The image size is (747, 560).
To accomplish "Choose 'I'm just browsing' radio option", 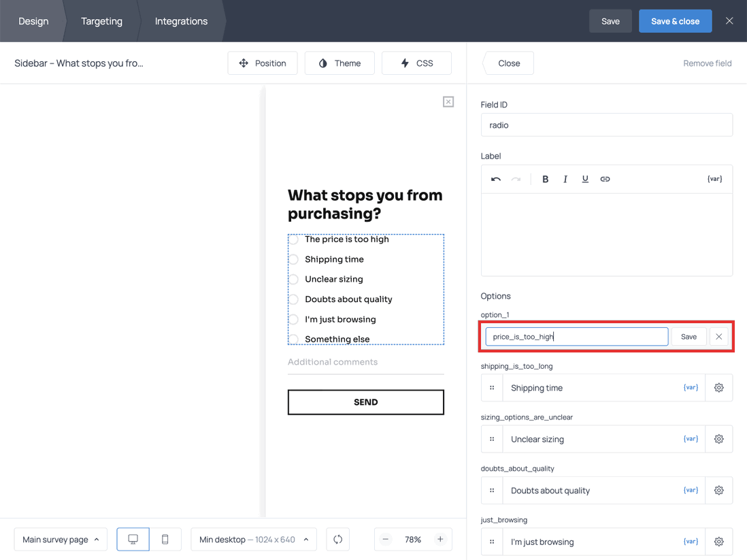I will click(294, 320).
